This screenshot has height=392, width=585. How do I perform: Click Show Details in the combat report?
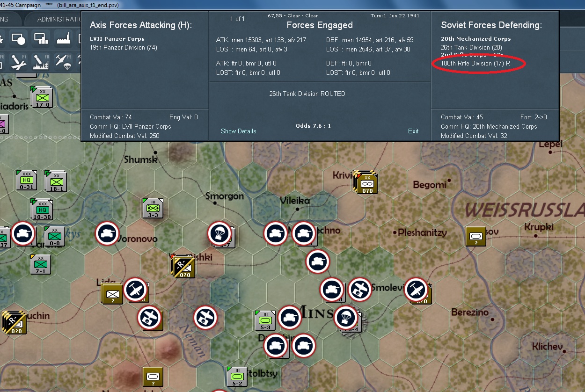pos(238,131)
